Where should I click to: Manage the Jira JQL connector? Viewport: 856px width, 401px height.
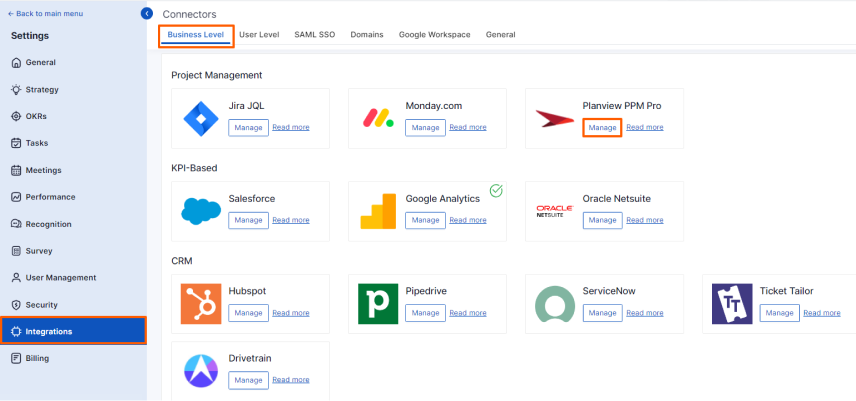tap(248, 128)
